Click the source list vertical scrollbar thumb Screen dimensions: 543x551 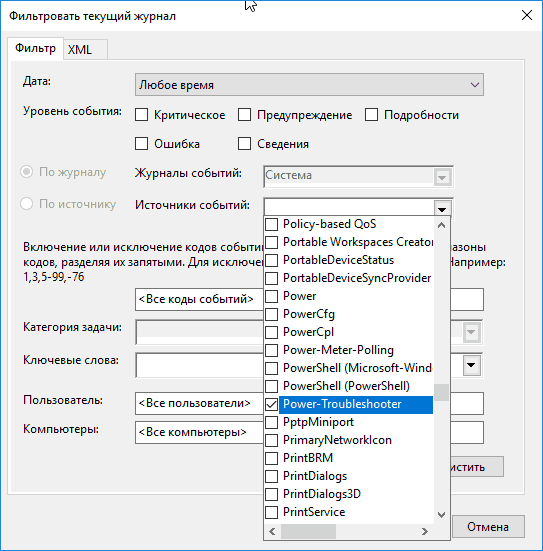tap(441, 393)
